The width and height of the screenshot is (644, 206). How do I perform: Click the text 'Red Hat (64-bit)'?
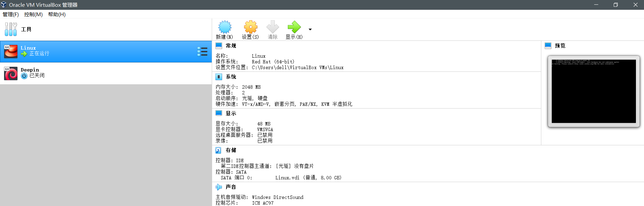273,62
